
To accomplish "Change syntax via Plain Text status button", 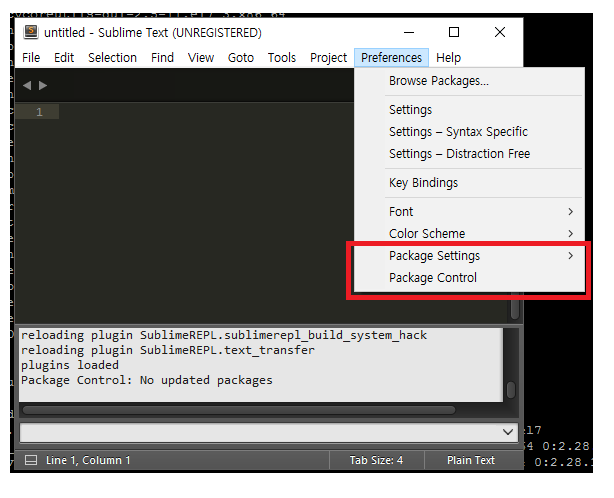I will pos(471,460).
